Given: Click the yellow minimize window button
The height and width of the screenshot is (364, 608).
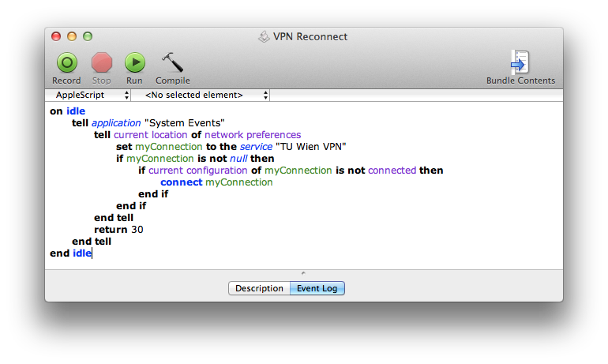Looking at the screenshot, I should tap(72, 36).
